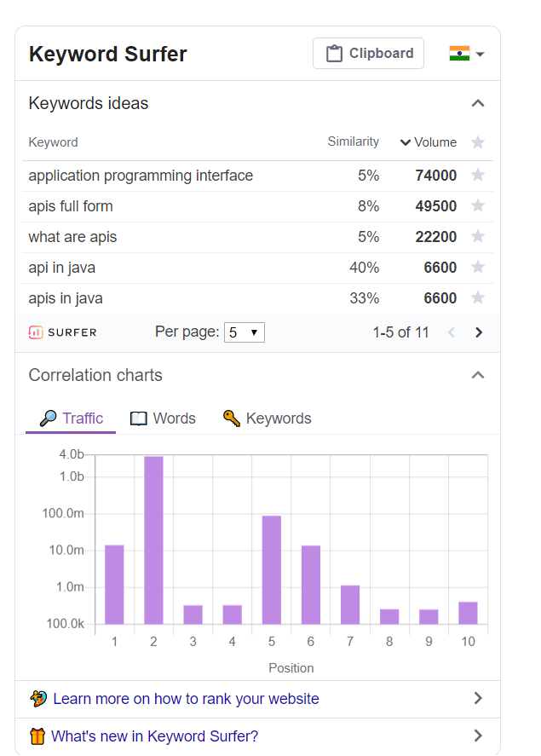This screenshot has height=756, width=541.
Task: Click the 'what are apis' keyword
Action: (72, 237)
